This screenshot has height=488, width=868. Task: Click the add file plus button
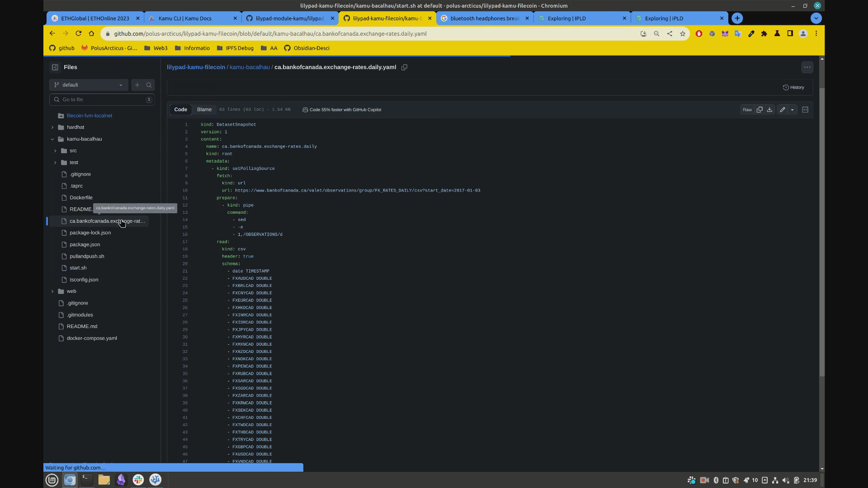(x=137, y=85)
